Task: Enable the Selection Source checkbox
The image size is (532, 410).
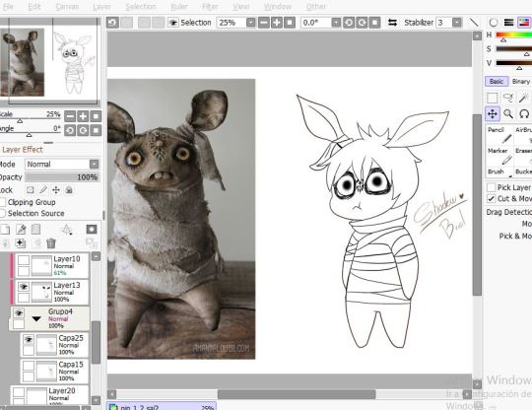Action: [3, 214]
